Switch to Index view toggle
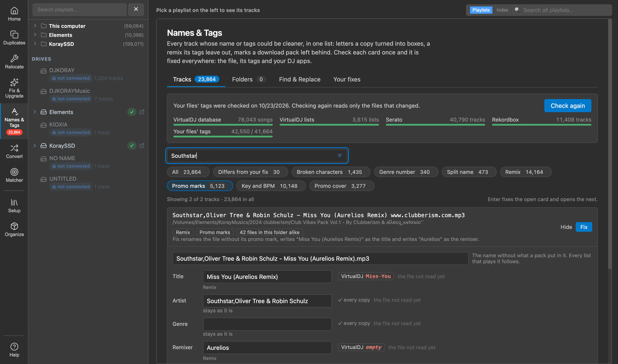This screenshot has height=364, width=618. coord(502,10)
